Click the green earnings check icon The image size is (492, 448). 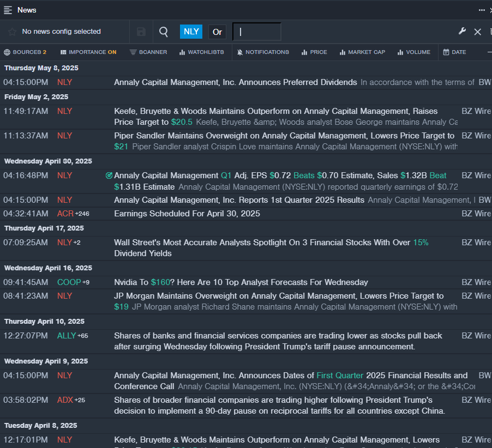(109, 175)
